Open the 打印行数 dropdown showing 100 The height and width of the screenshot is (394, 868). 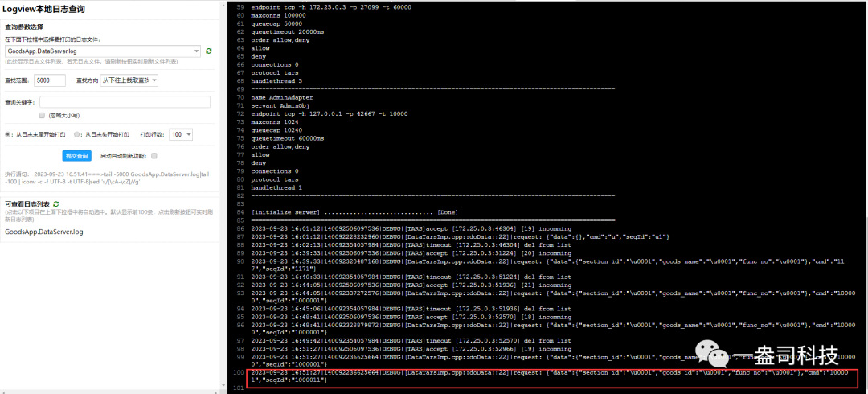point(181,134)
